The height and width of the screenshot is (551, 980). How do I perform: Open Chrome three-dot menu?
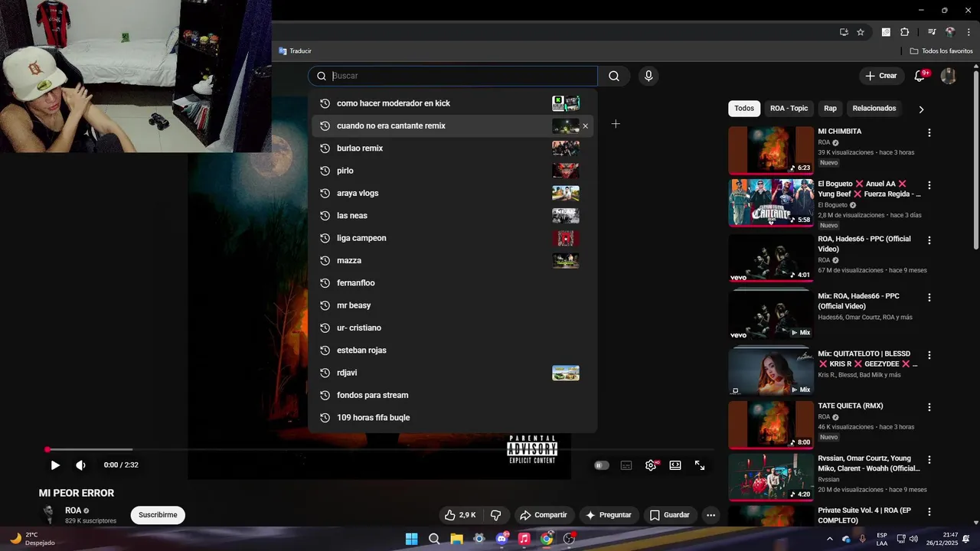point(969,32)
